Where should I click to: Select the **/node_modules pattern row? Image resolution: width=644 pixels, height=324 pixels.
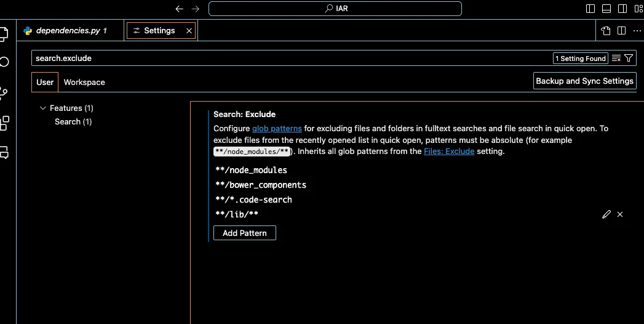[x=419, y=170]
